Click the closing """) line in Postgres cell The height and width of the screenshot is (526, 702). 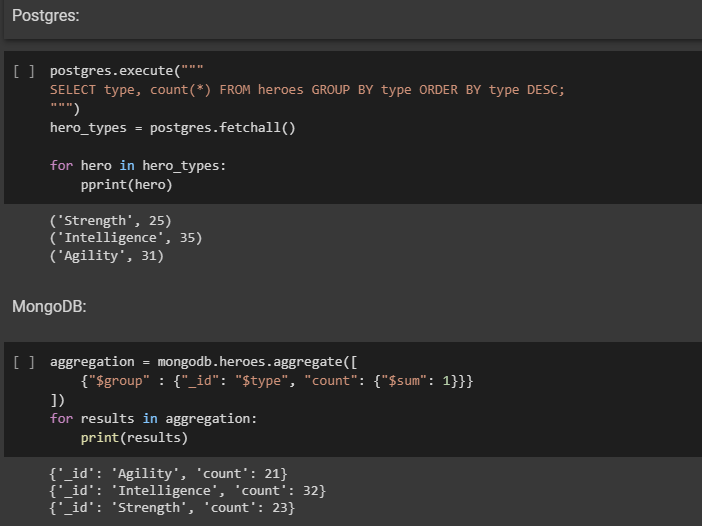click(65, 109)
